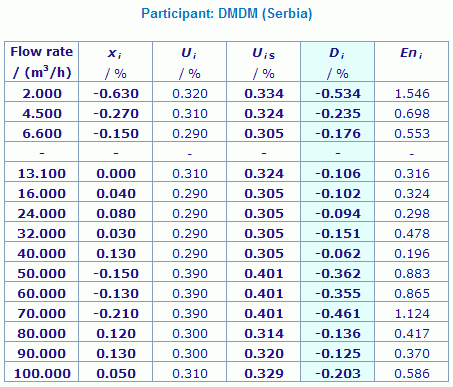Click U i value 0.320
The width and height of the screenshot is (453, 387).
[190, 94]
